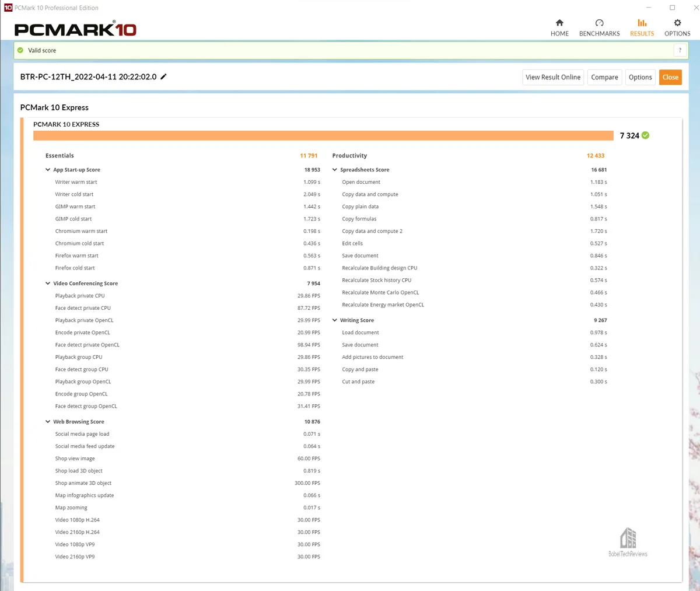Select the Writer warm start row

coord(187,182)
